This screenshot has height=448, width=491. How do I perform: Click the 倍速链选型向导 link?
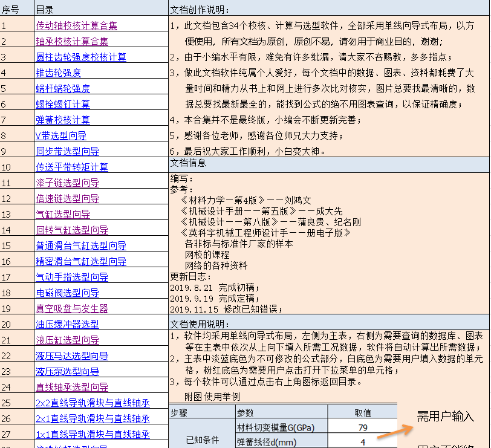click(67, 198)
